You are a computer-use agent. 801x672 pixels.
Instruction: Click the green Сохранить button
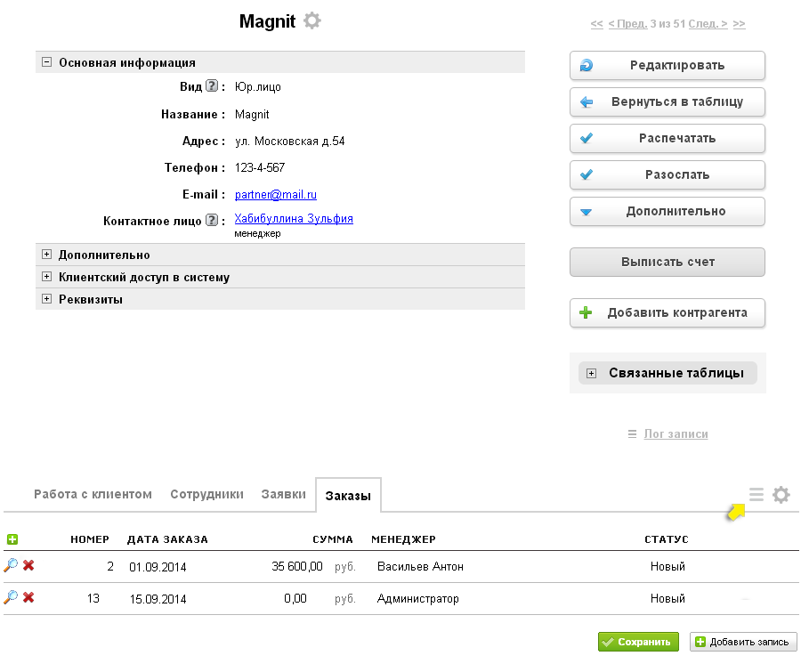pyautogui.click(x=638, y=642)
